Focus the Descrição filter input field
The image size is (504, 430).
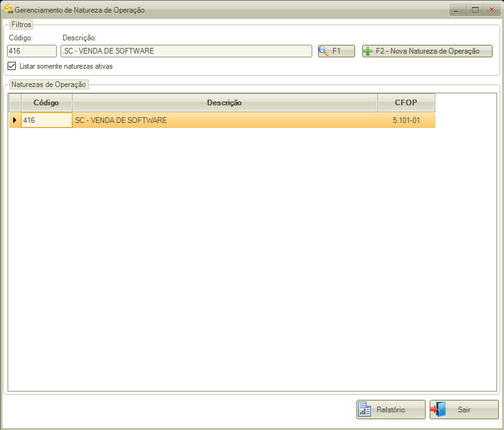point(187,51)
